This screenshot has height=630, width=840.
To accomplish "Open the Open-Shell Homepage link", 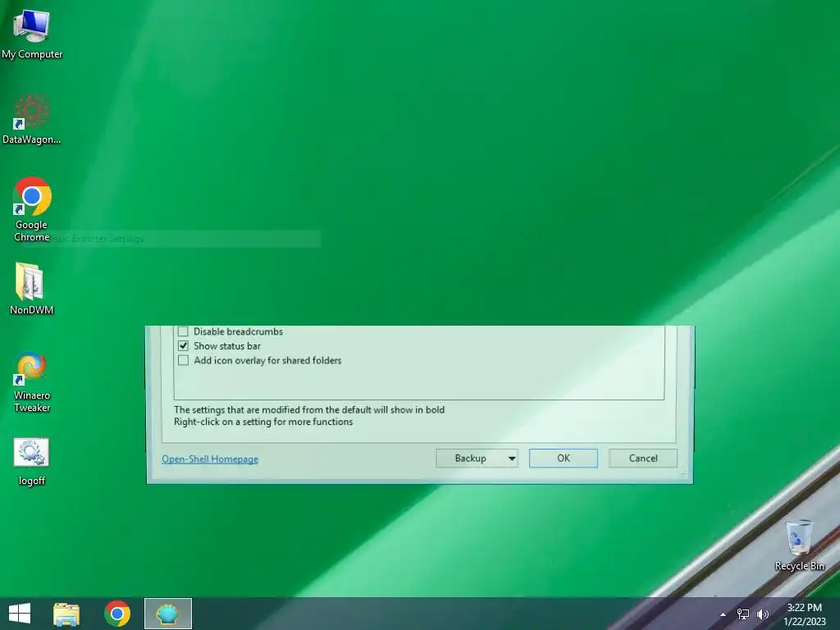I will (x=210, y=459).
